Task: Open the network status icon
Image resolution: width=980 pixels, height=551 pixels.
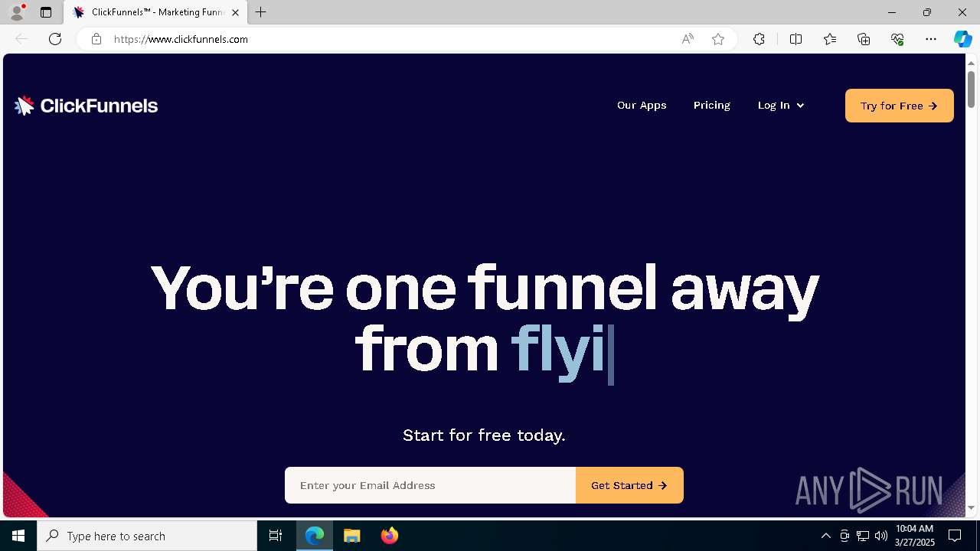Action: tap(863, 536)
